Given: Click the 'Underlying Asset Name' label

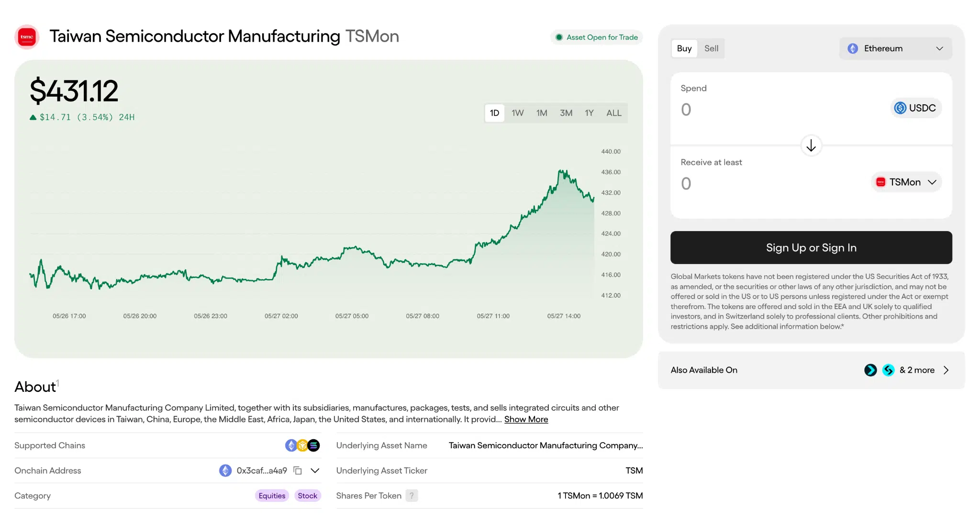Looking at the screenshot, I should click(382, 445).
